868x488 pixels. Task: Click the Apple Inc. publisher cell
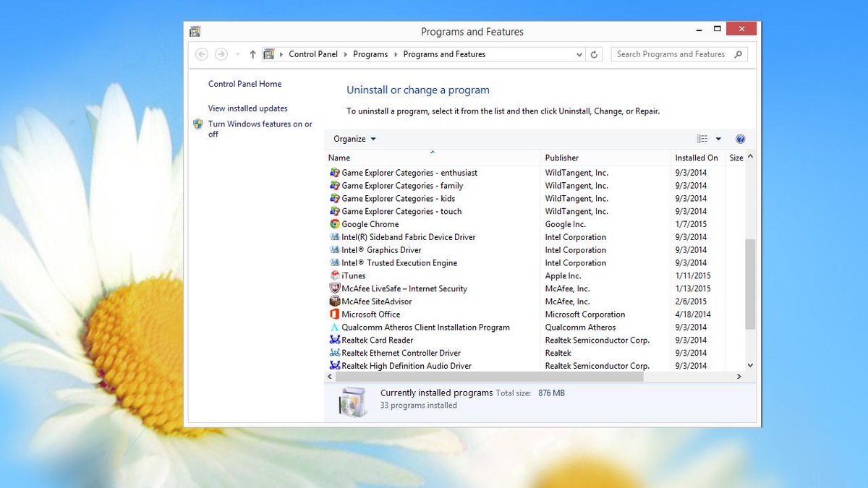pos(563,275)
